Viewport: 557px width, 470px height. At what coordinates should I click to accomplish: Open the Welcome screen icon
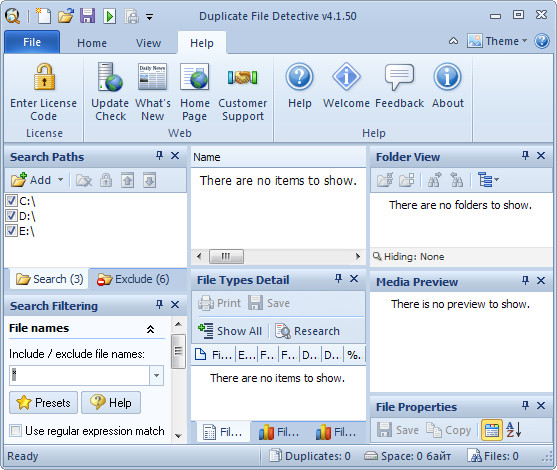(346, 77)
